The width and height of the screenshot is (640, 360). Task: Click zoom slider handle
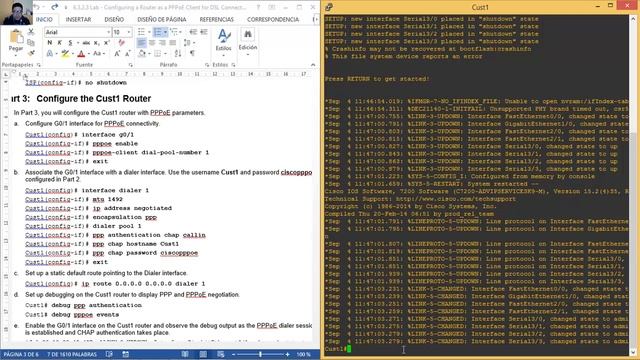[260, 354]
